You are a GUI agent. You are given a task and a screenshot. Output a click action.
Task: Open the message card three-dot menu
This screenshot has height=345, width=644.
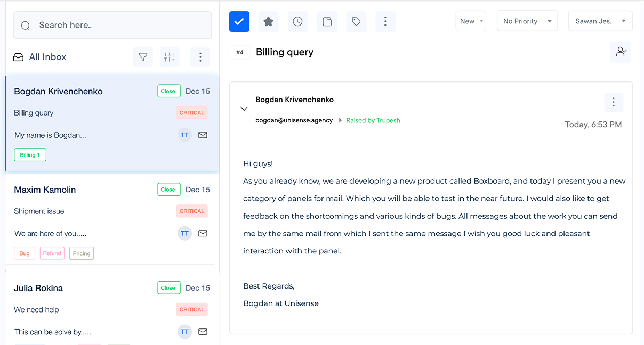tap(614, 102)
